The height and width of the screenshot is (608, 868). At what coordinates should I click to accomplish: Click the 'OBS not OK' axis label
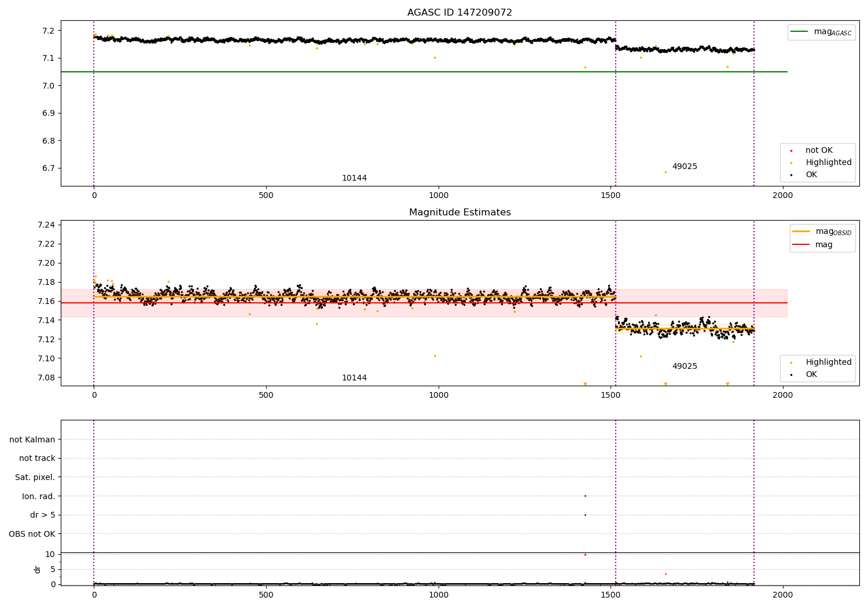point(32,534)
